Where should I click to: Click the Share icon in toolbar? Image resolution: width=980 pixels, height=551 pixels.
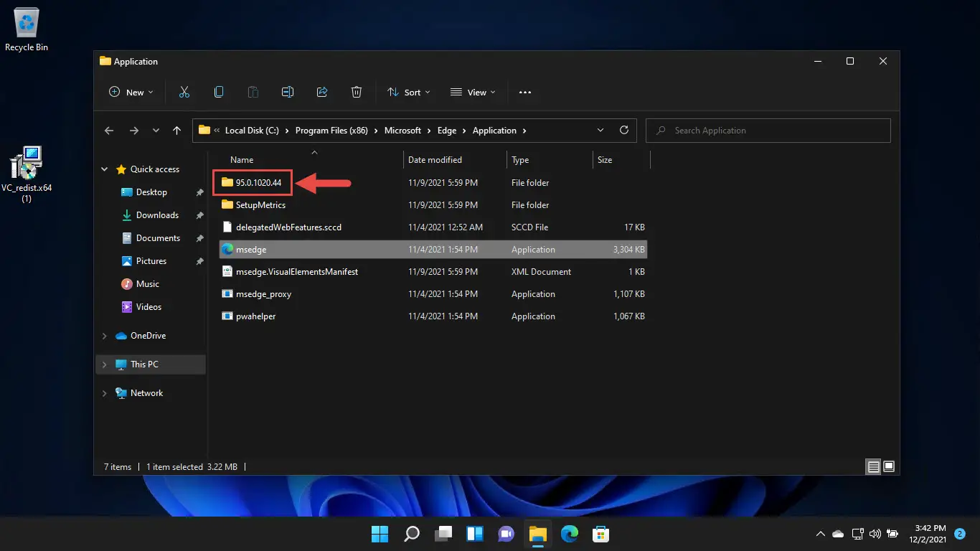pyautogui.click(x=322, y=92)
